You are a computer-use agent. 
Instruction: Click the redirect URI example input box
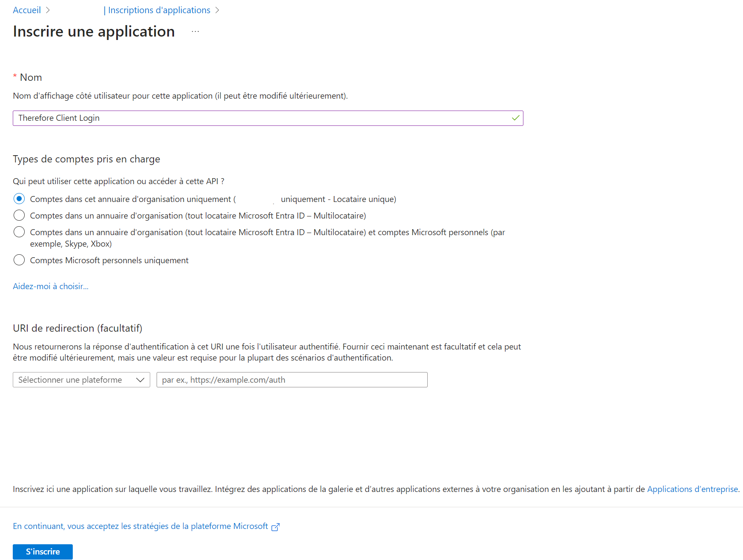(x=291, y=380)
